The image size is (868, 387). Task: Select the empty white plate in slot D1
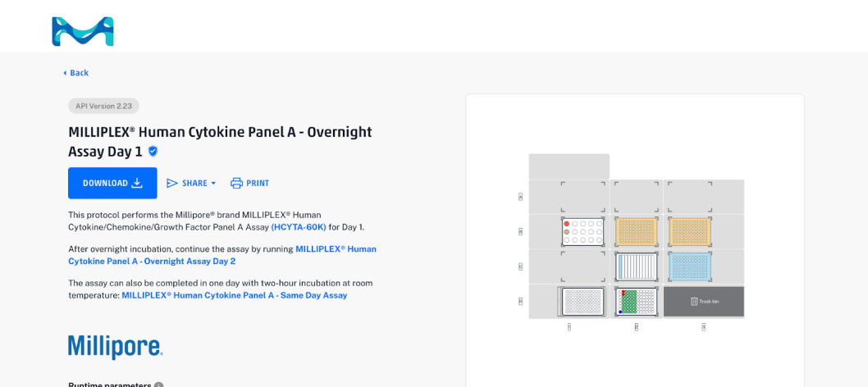[582, 302]
